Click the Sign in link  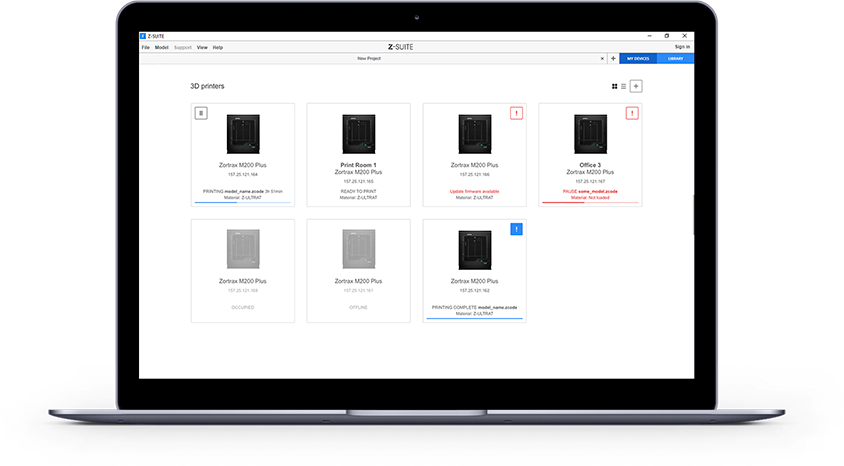(x=682, y=47)
